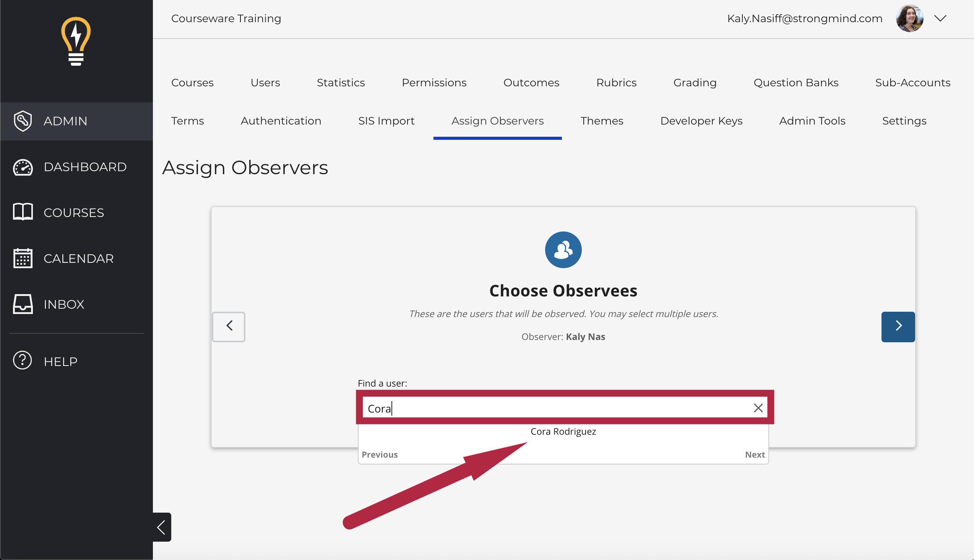The height and width of the screenshot is (560, 974).
Task: Click the CALENDAR sidebar label
Action: click(78, 258)
